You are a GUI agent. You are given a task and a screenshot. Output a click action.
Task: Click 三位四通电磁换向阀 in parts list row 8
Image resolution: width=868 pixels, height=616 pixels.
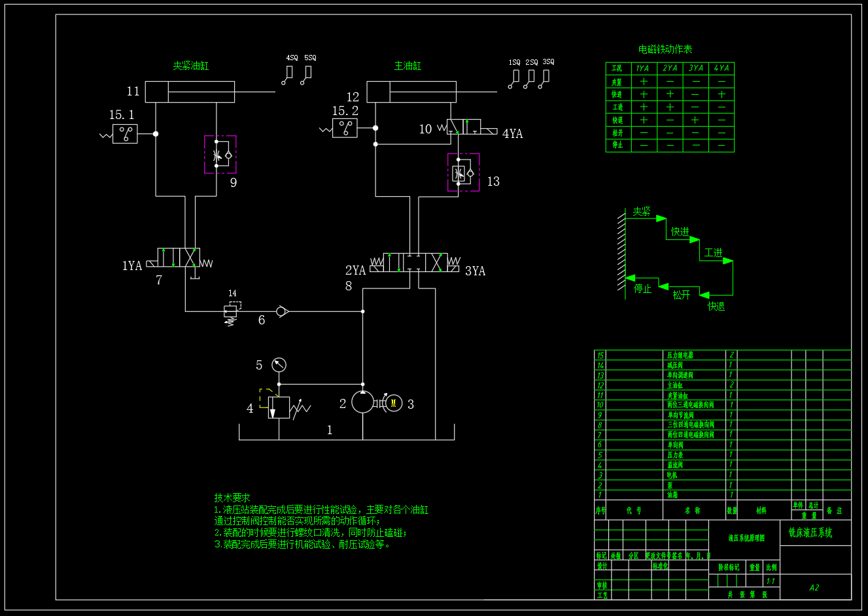point(691,425)
